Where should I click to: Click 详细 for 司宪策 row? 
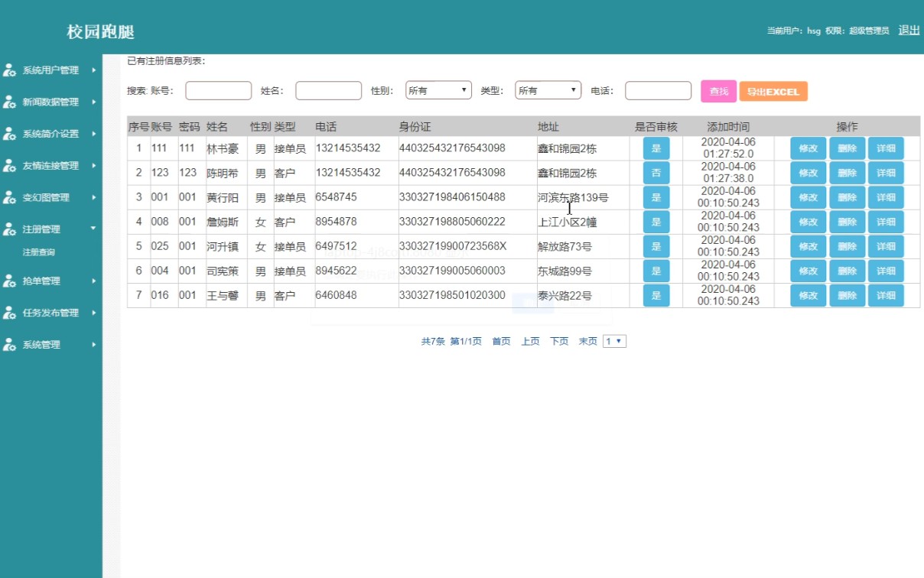click(886, 271)
